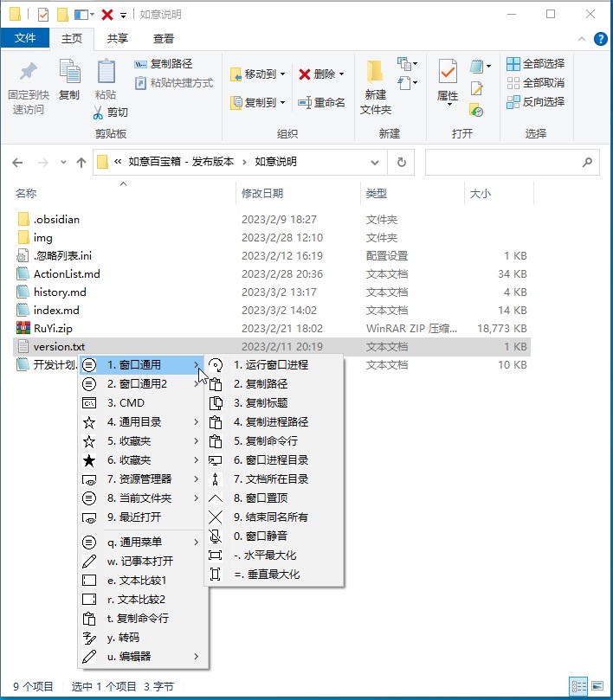Click the Properties checkmark icon in the title bar
The height and width of the screenshot is (700, 613).
[x=43, y=15]
